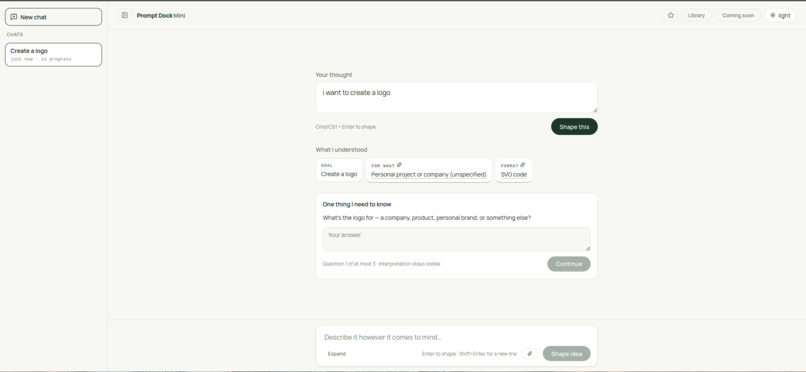Click the paperclip attachment icon
This screenshot has height=372, width=806.
click(529, 354)
